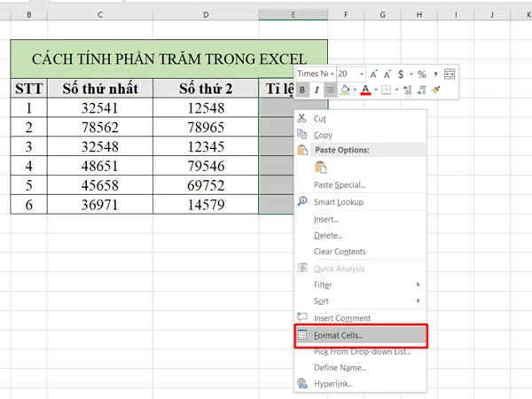This screenshot has height=399, width=532.
Task: Toggle bold in the mini toolbar
Action: click(302, 90)
